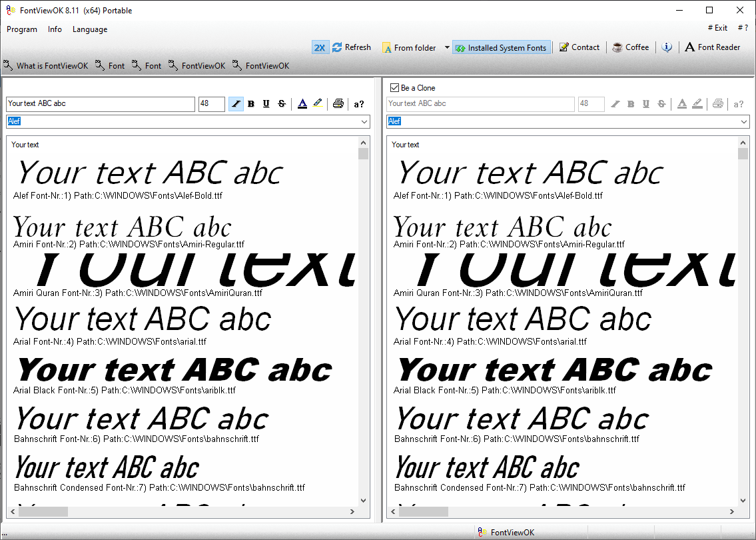756x540 pixels.
Task: Open the Info menu
Action: tap(55, 29)
